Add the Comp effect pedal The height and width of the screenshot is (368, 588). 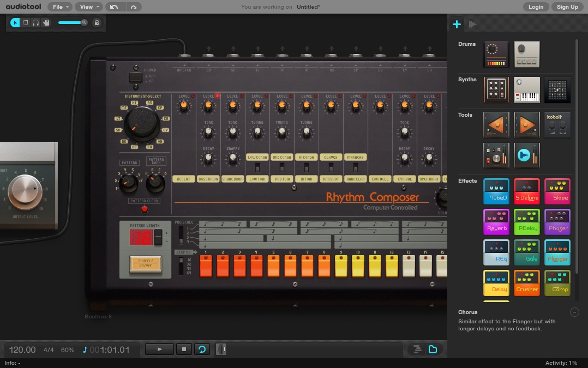coord(557,283)
